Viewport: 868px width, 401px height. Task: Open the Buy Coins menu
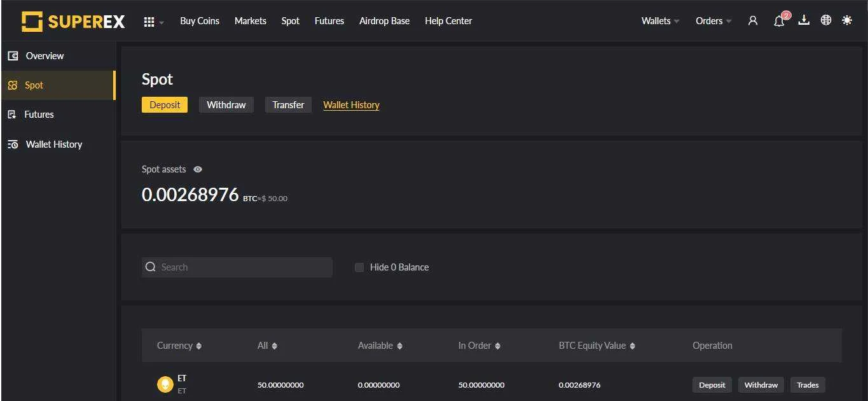pyautogui.click(x=200, y=21)
